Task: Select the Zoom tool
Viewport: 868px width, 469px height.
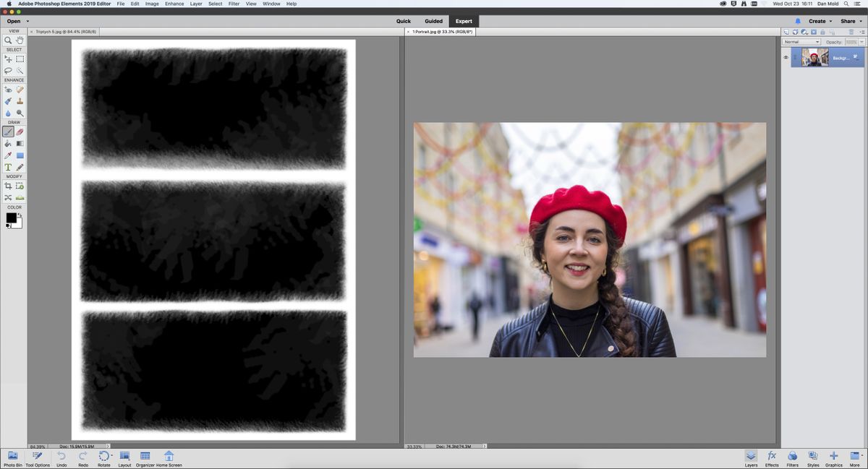Action: pos(9,41)
